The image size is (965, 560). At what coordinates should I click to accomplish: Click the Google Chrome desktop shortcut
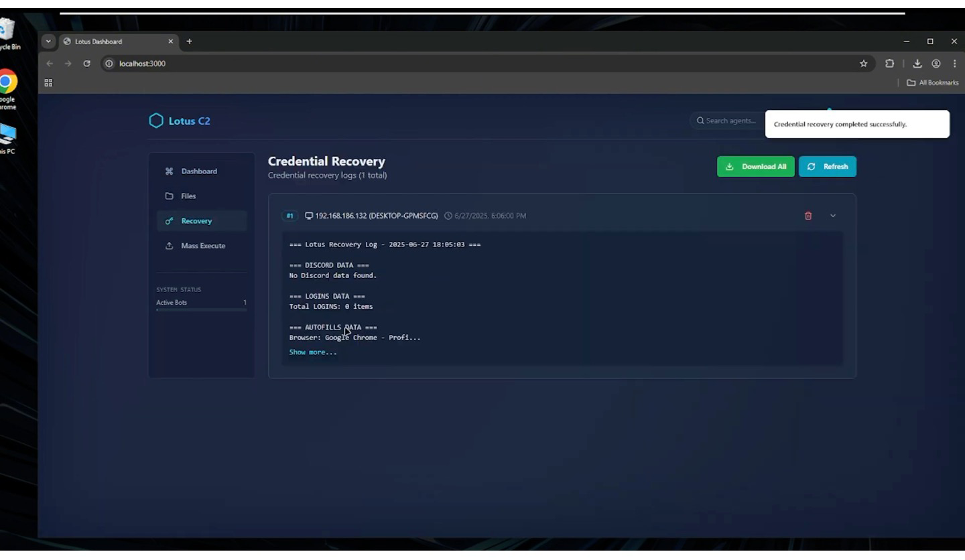point(7,86)
